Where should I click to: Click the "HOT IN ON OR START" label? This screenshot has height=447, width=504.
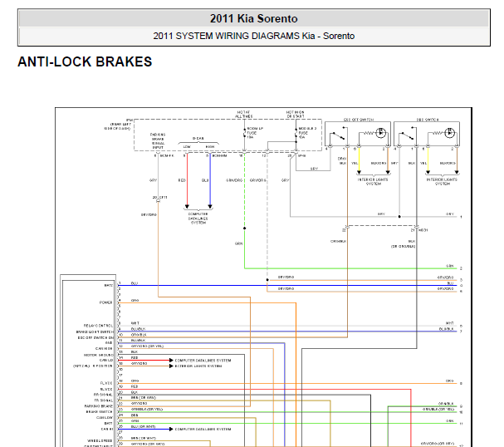tap(295, 114)
